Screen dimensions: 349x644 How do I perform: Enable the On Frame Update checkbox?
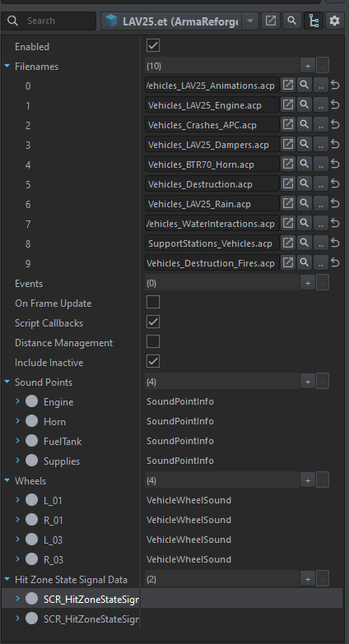pos(153,303)
